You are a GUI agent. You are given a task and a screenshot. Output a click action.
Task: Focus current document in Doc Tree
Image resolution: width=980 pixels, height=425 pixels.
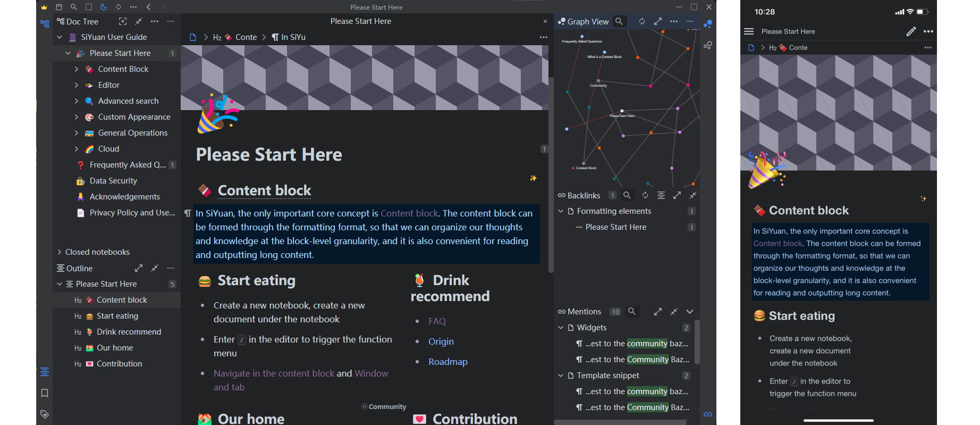click(x=123, y=21)
